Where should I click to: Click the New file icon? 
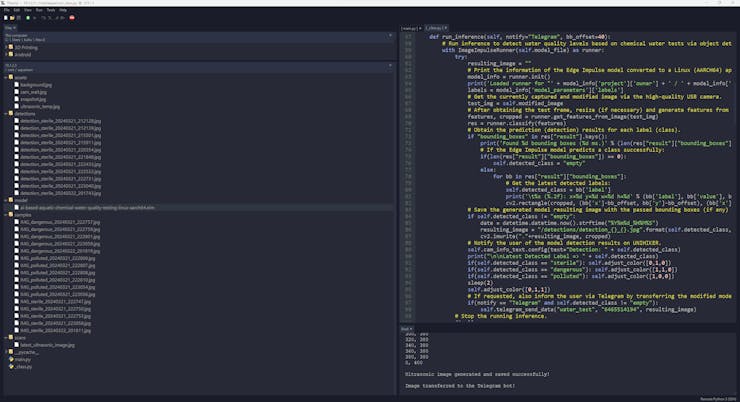(6, 18)
